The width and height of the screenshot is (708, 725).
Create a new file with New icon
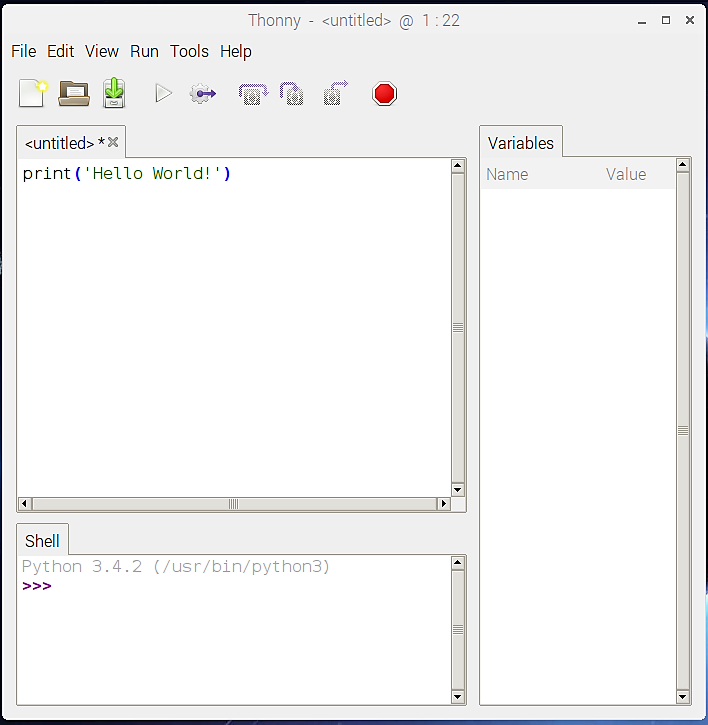click(x=33, y=93)
